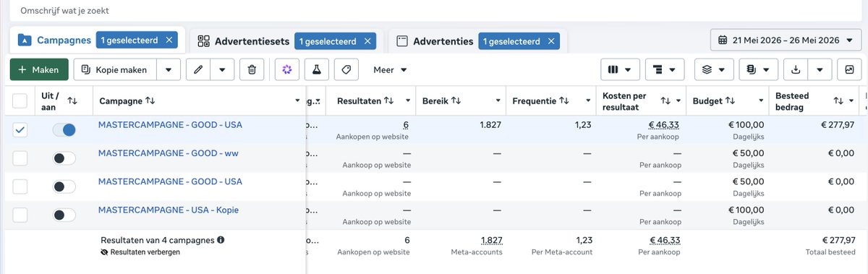This screenshot has height=274, width=868.
Task: Tick checkbox for MASTERCAMPAGNE - GOOD - ww
Action: click(20, 158)
